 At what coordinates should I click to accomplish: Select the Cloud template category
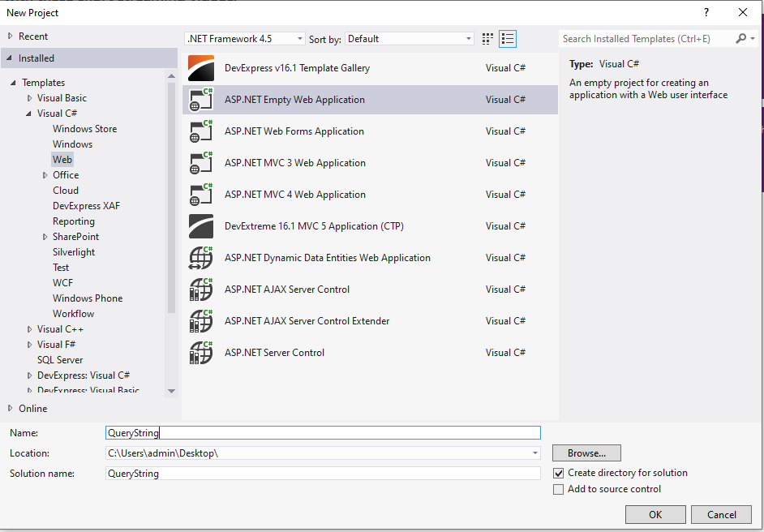coord(66,191)
